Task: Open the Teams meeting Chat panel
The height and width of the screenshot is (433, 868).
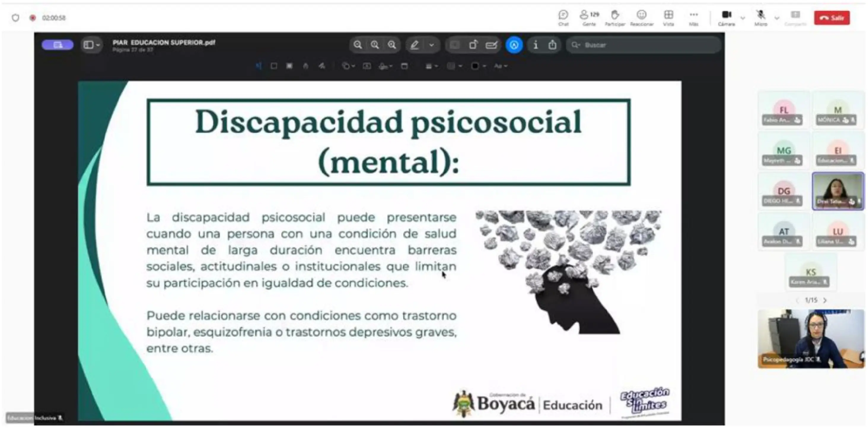Action: tap(563, 18)
